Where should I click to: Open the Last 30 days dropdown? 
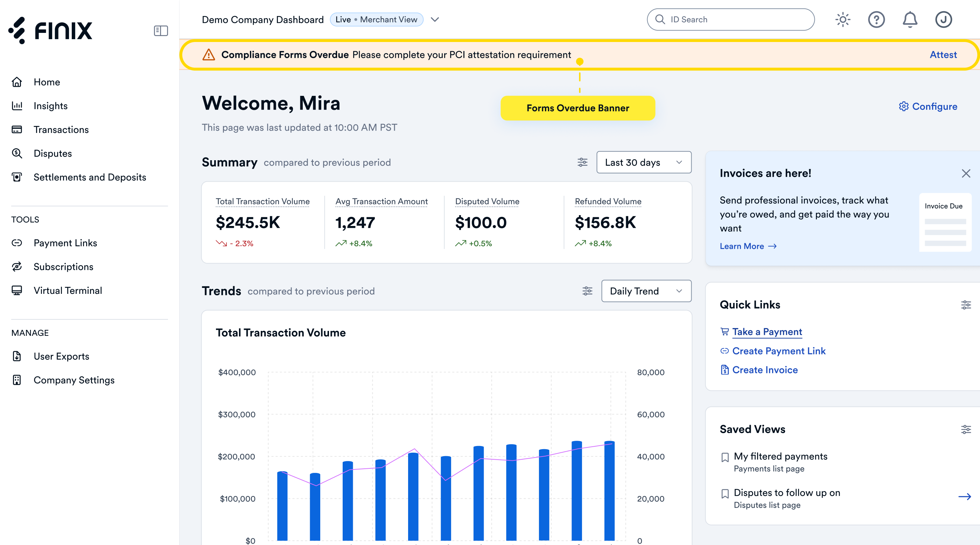[x=644, y=162]
